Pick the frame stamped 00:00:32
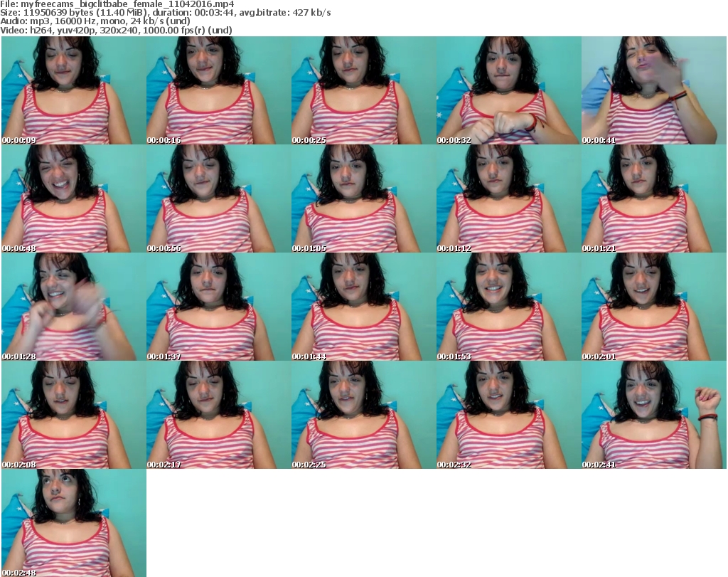Image resolution: width=728 pixels, height=577 pixels. (508, 90)
